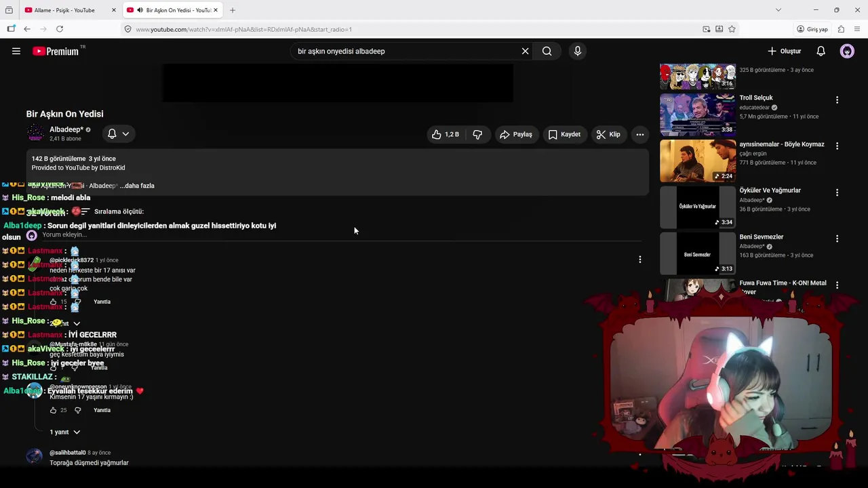Open the video's three-dot more actions
The height and width of the screenshot is (488, 868).
639,134
